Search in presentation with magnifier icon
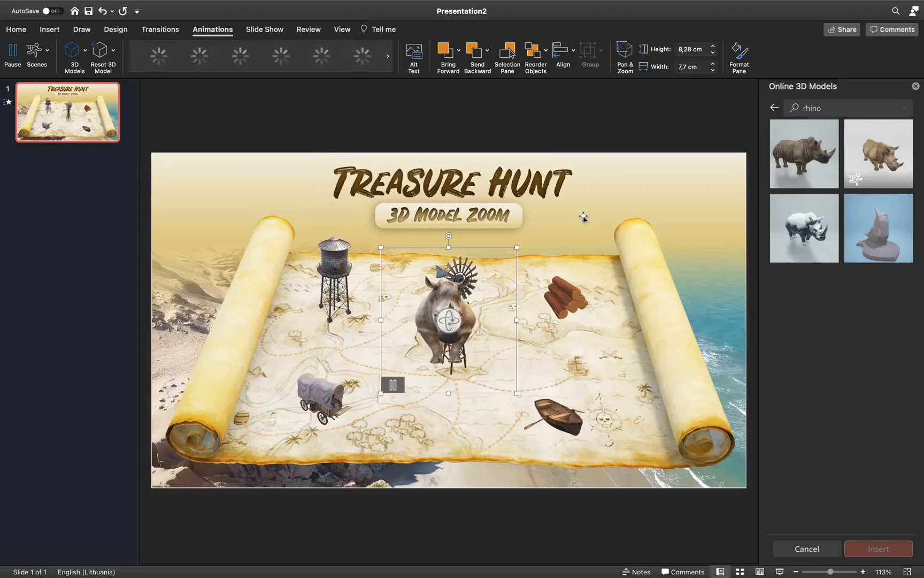 point(896,11)
